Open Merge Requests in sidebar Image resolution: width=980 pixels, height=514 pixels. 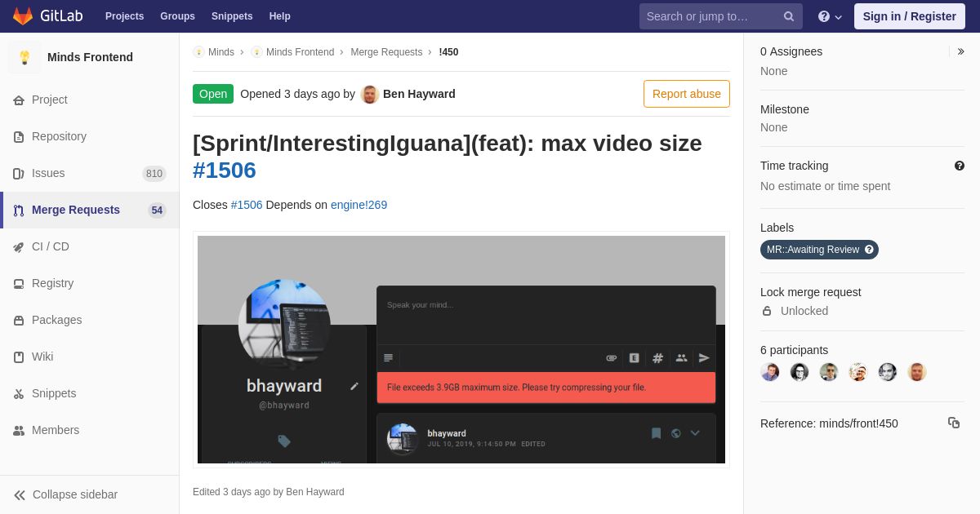pos(90,210)
